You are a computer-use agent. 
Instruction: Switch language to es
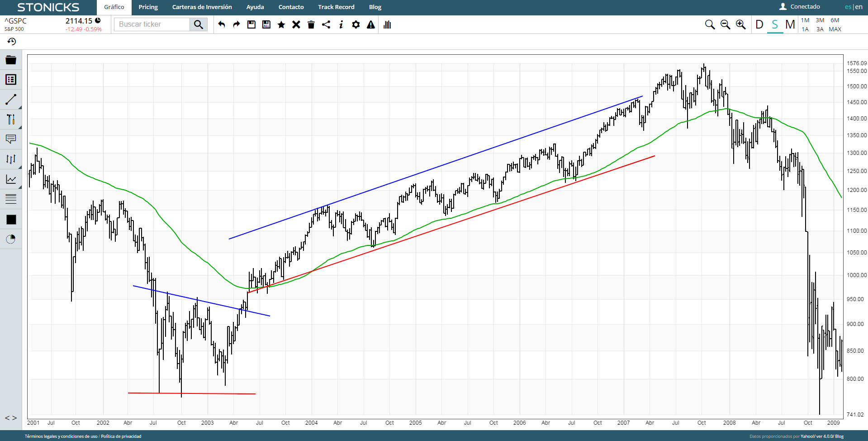848,7
